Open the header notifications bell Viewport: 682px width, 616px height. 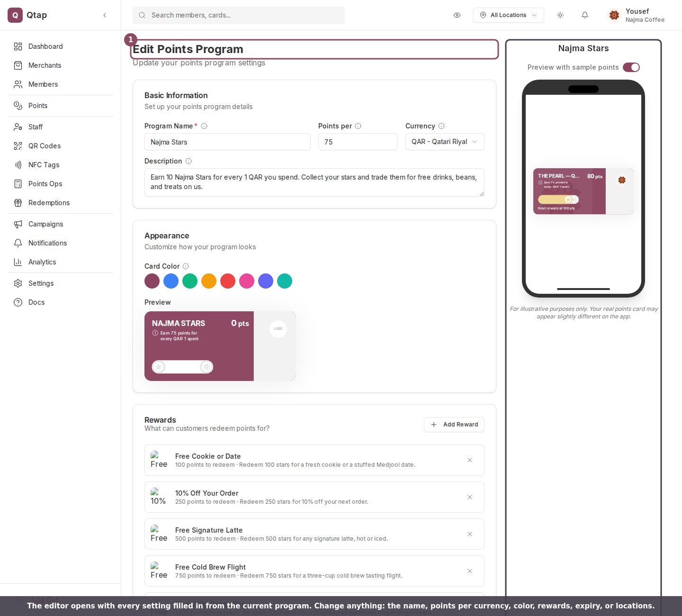585,15
